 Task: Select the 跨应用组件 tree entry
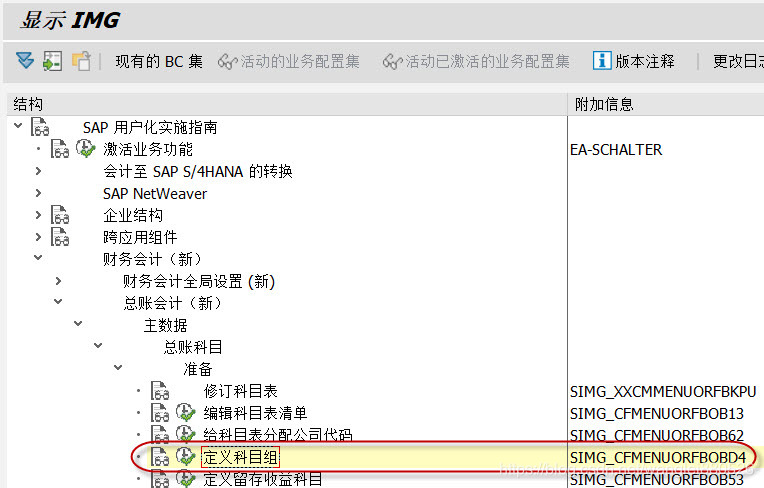pyautogui.click(x=140, y=237)
